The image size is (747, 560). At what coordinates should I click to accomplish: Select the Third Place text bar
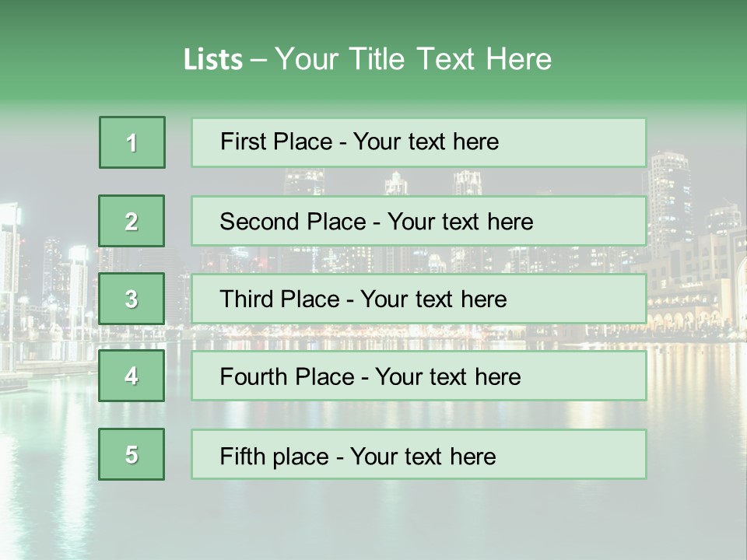419,299
